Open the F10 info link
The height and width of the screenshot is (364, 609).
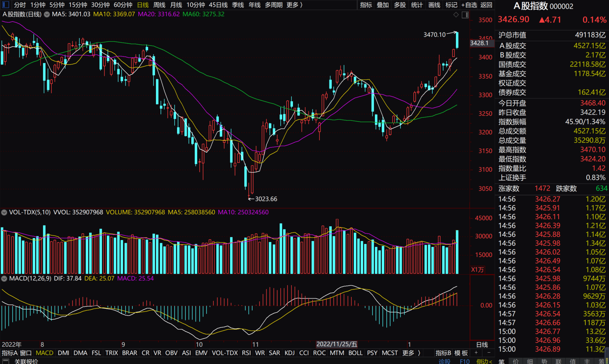[x=465, y=361]
